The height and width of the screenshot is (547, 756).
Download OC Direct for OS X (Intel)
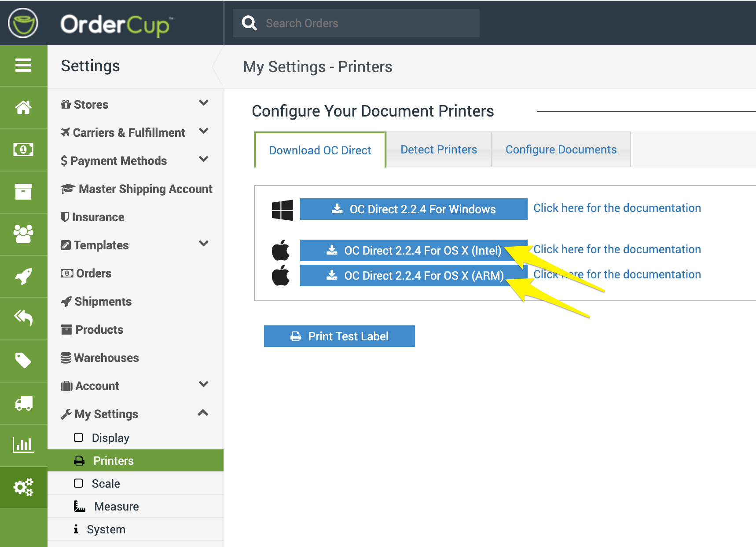(x=414, y=250)
